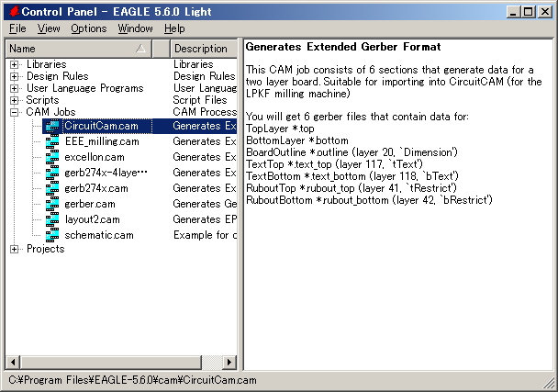This screenshot has height=392, width=558.
Task: Click the 'BottomLayer *.bottom' line
Action: [x=297, y=140]
